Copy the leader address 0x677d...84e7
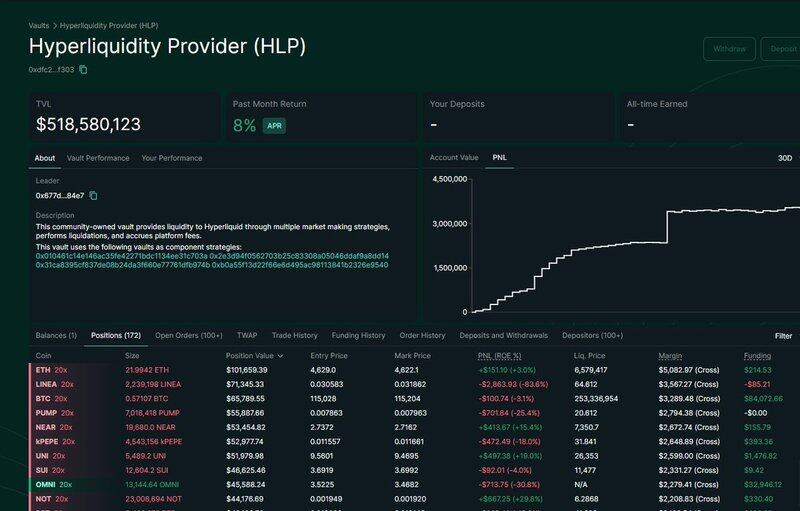Viewport: 800px width, 511px height. coord(93,196)
